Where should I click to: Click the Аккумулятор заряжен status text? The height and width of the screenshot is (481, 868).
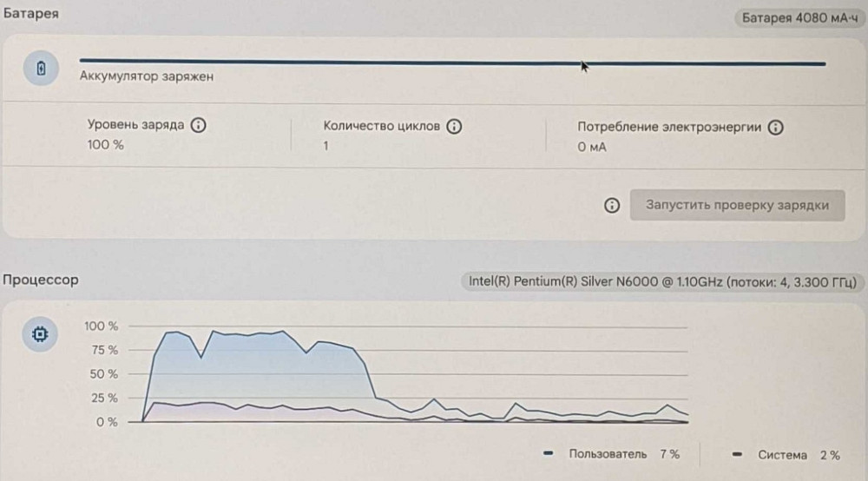coord(147,76)
